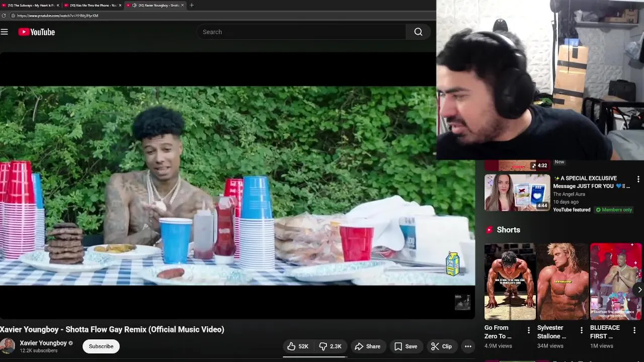This screenshot has width=644, height=362.
Task: Save the video to a playlist
Action: click(406, 346)
